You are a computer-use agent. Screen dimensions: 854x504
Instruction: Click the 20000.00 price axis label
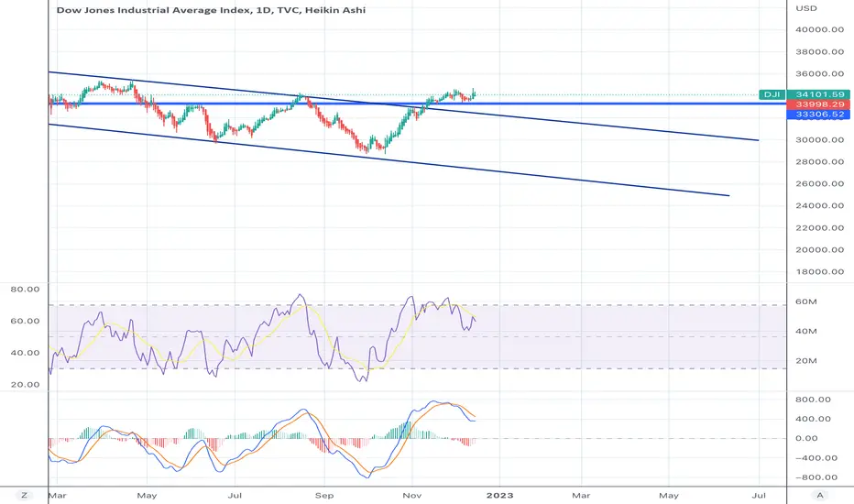point(820,249)
